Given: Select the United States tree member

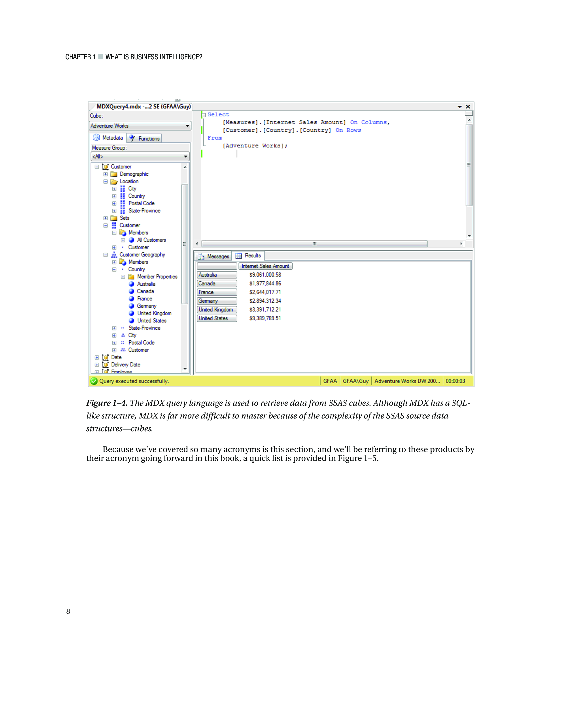Looking at the screenshot, I should 152,321.
